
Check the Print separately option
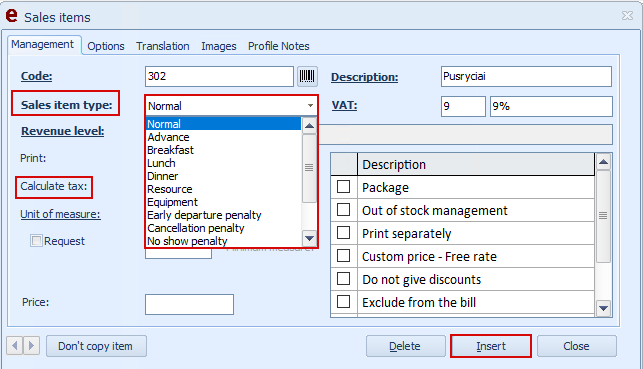343,233
